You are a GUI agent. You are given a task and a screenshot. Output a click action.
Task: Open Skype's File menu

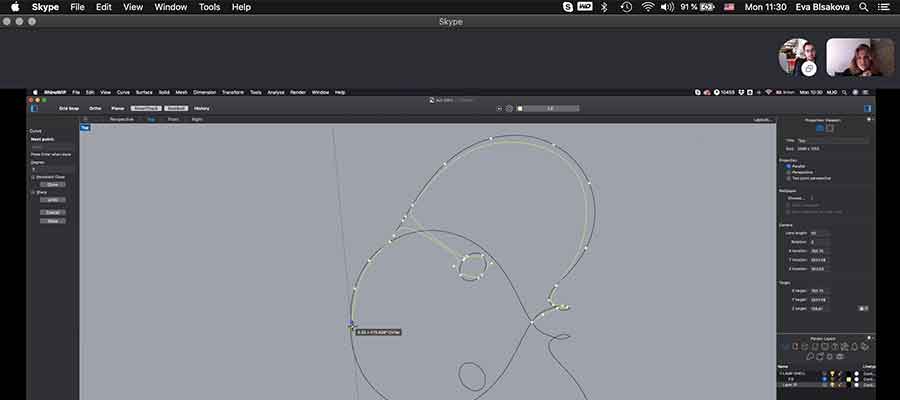click(x=77, y=7)
